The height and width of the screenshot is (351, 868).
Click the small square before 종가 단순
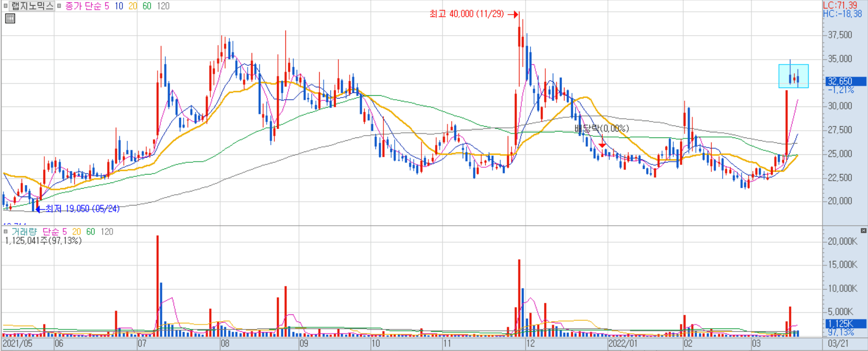pyautogui.click(x=59, y=6)
